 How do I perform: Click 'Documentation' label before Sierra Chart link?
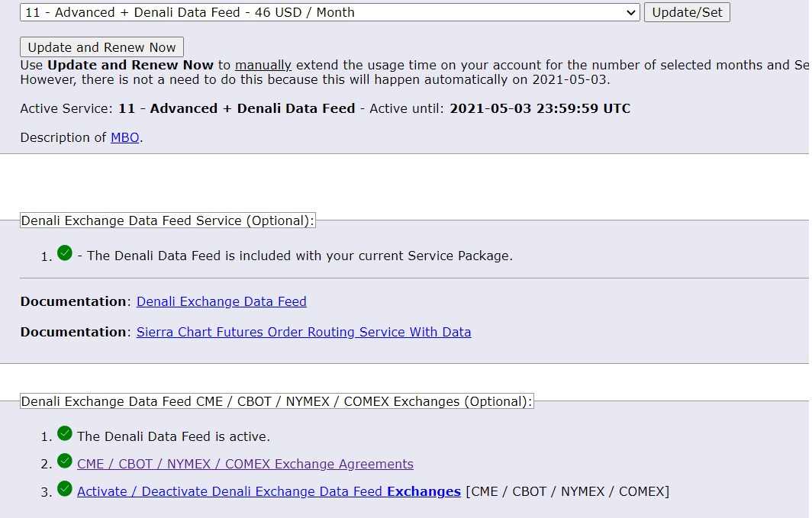tap(73, 333)
